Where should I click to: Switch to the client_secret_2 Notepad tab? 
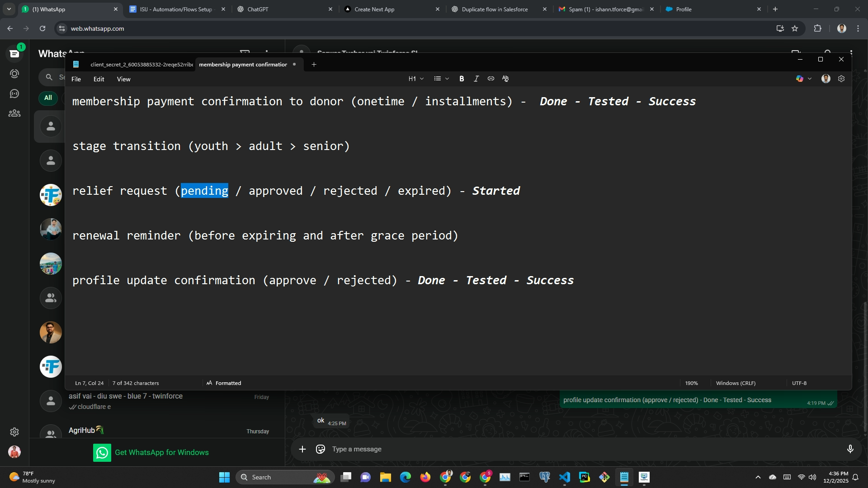tap(141, 65)
